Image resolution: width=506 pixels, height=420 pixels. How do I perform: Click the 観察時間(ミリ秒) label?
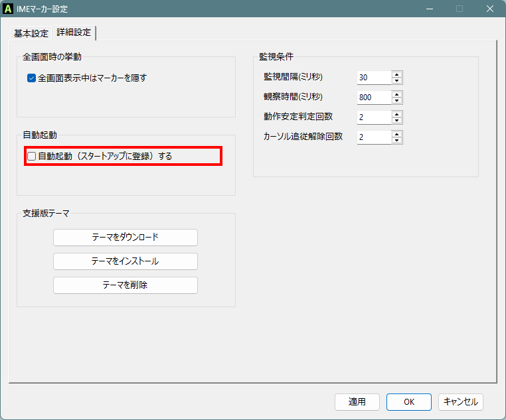pyautogui.click(x=293, y=97)
